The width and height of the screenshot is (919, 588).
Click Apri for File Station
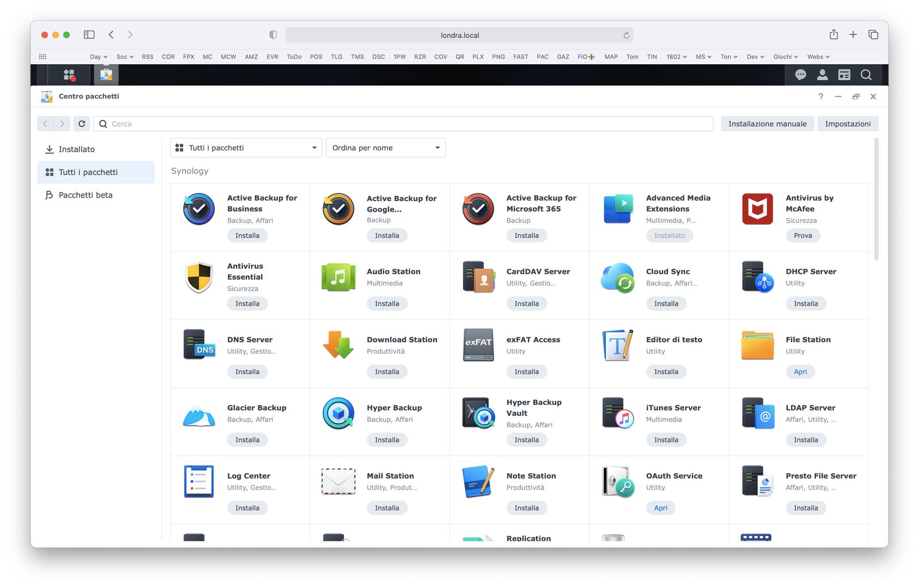pos(800,372)
